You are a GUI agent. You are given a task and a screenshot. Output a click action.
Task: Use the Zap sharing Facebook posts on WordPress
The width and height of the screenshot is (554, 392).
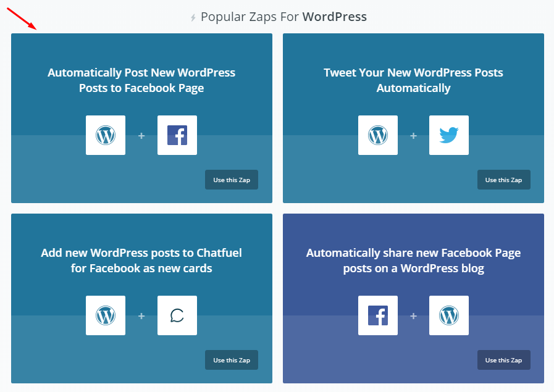(503, 360)
